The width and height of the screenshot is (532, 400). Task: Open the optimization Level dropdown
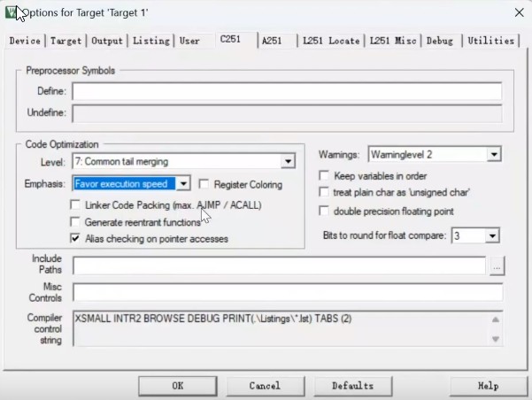[x=287, y=161]
